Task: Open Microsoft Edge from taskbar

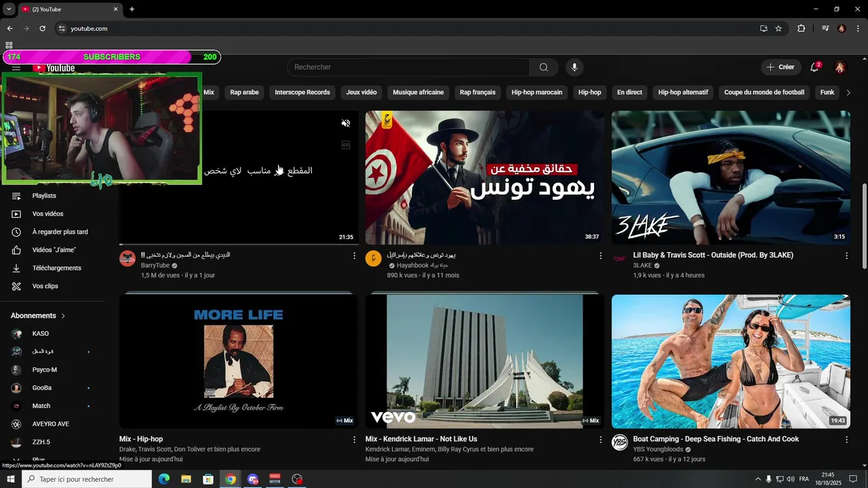Action: (x=164, y=479)
